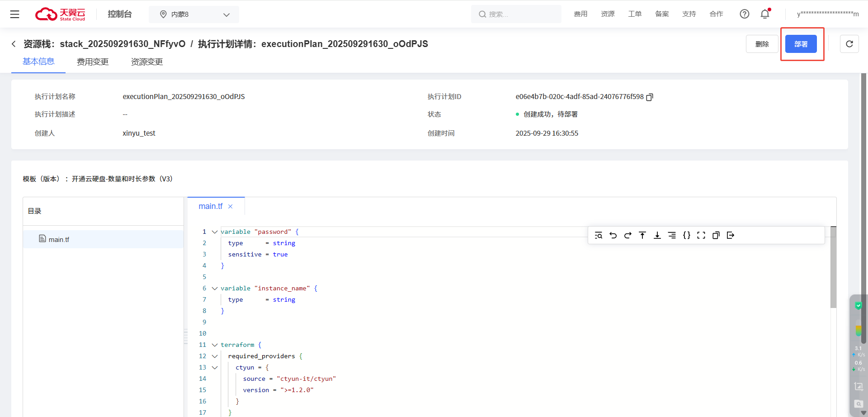
Task: Click the redo icon in editor toolbar
Action: click(627, 235)
